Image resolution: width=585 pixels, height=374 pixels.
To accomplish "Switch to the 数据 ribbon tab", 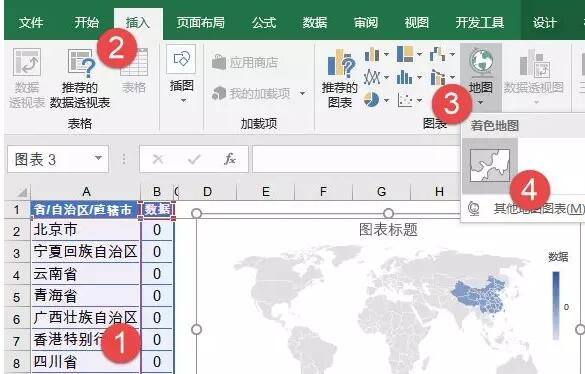I will 315,23.
